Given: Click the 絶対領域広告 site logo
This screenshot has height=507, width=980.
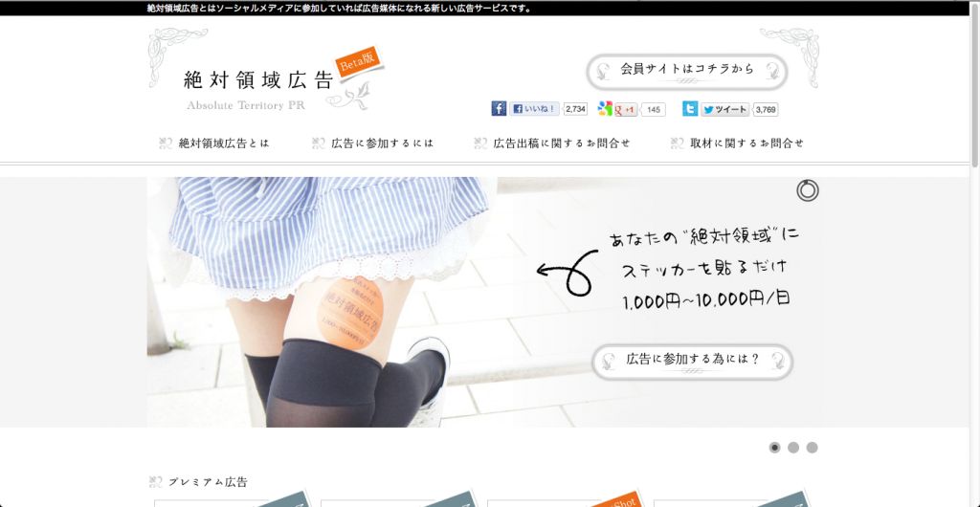Looking at the screenshot, I should point(258,80).
